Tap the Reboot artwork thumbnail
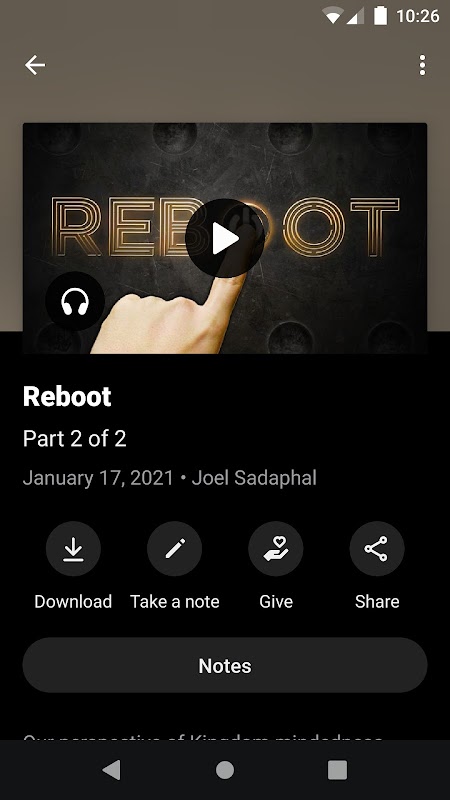This screenshot has height=800, width=450. (x=224, y=238)
